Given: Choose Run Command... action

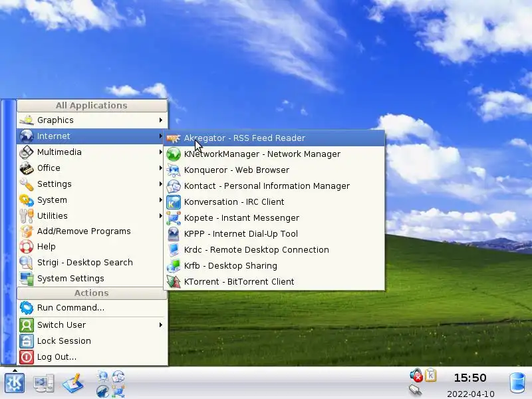Looking at the screenshot, I should [x=92, y=308].
